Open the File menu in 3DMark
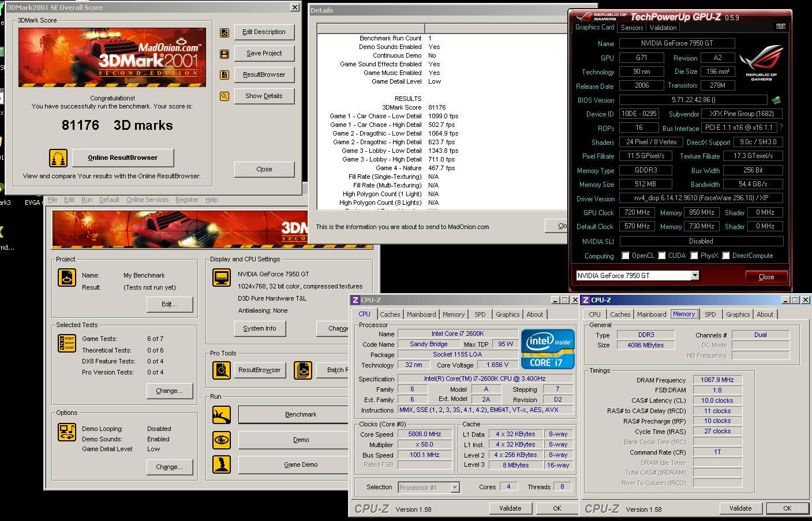 [x=53, y=200]
